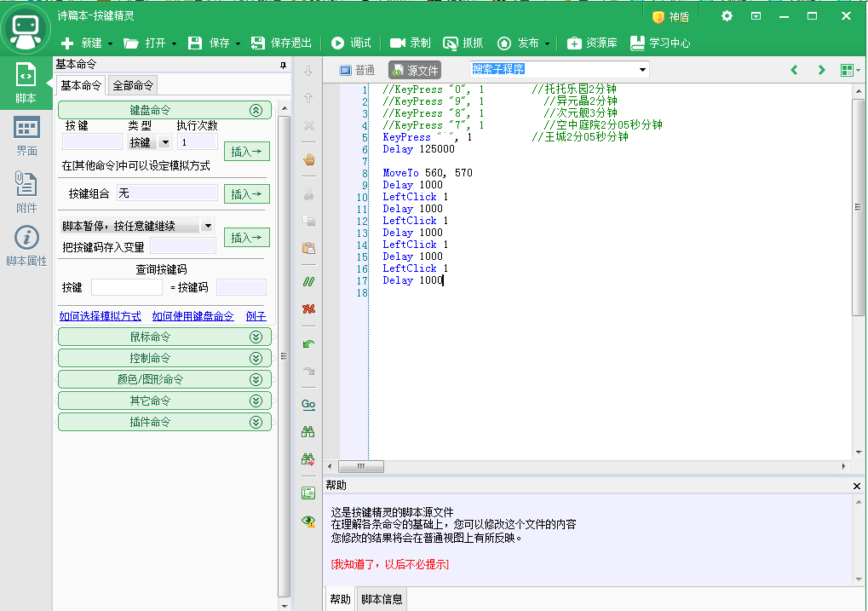Open the 新建 new script button
This screenshot has width=868, height=611.
pyautogui.click(x=81, y=43)
